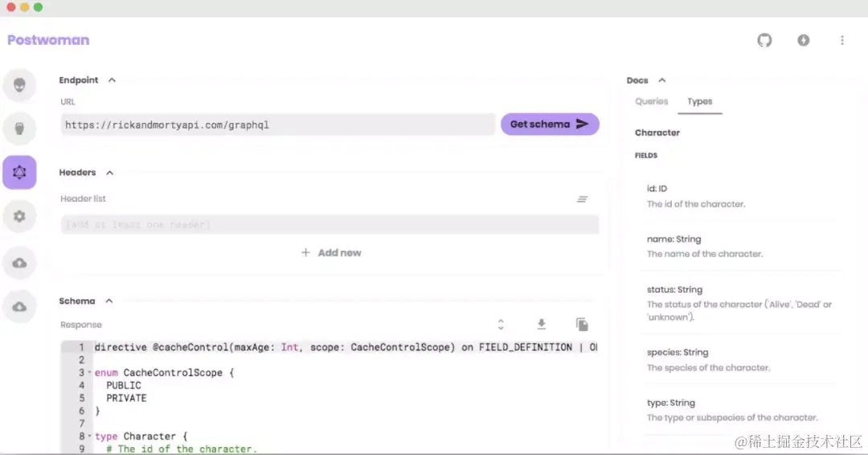Collapse the Headers section
Screen dimensions: 868x455
coord(109,173)
